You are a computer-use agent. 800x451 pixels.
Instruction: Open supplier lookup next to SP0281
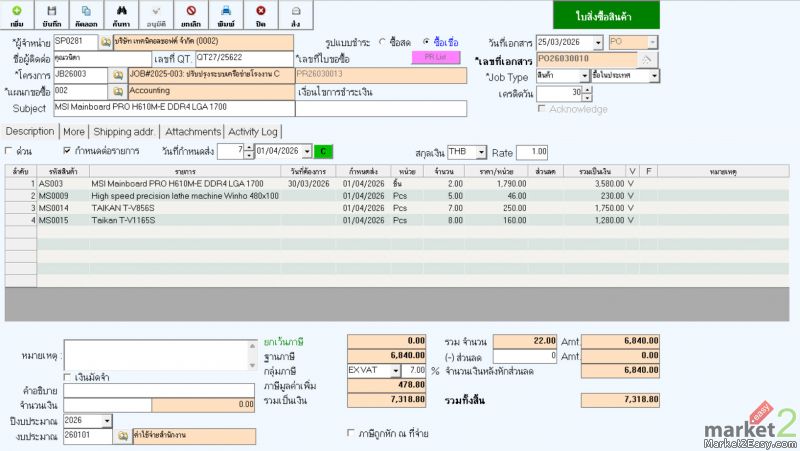click(107, 42)
